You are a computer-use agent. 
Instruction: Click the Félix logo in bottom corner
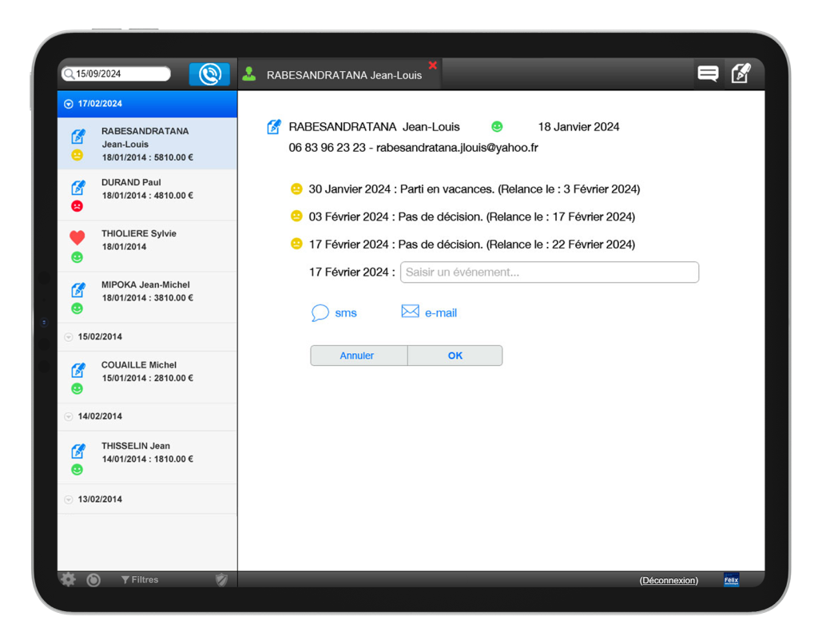click(732, 580)
